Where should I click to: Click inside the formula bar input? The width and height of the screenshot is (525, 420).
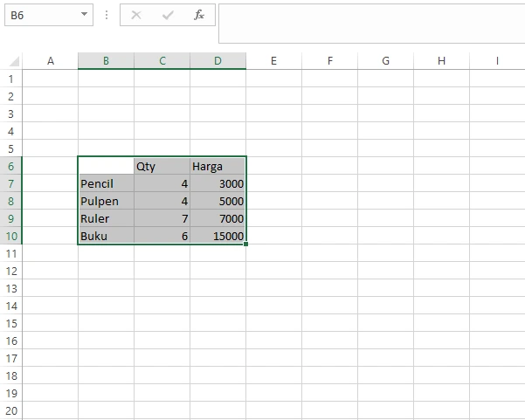pos(371,24)
